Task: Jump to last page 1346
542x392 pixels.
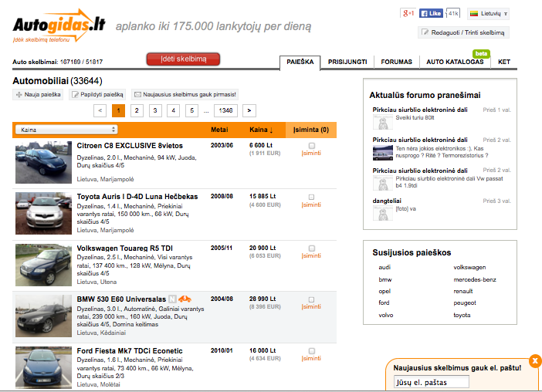Action: 225,110
